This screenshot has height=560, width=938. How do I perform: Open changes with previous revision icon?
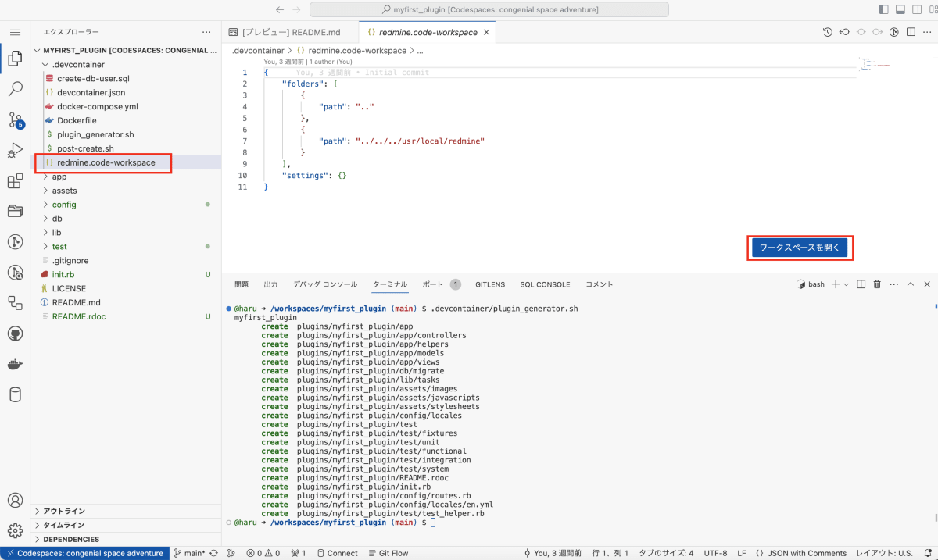(844, 32)
